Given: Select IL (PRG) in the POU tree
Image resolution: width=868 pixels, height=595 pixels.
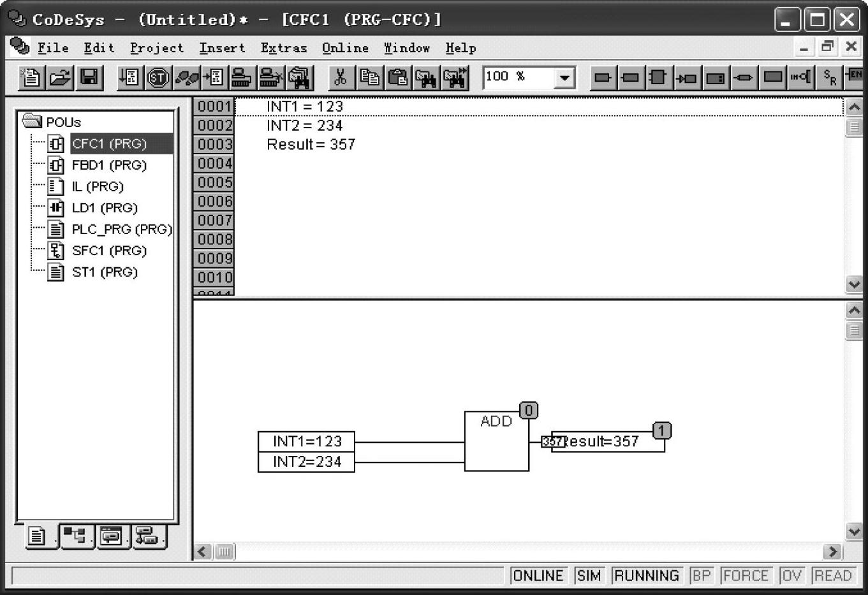Looking at the screenshot, I should pos(98,186).
